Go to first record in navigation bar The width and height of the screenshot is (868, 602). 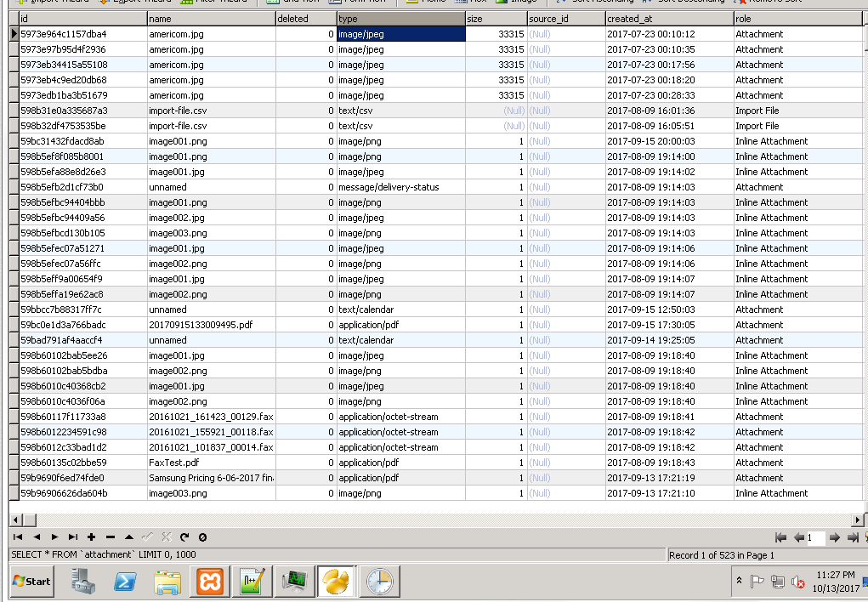pyautogui.click(x=17, y=537)
